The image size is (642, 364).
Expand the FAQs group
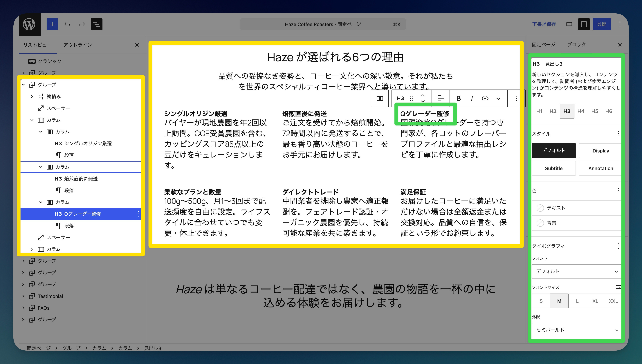point(23,308)
